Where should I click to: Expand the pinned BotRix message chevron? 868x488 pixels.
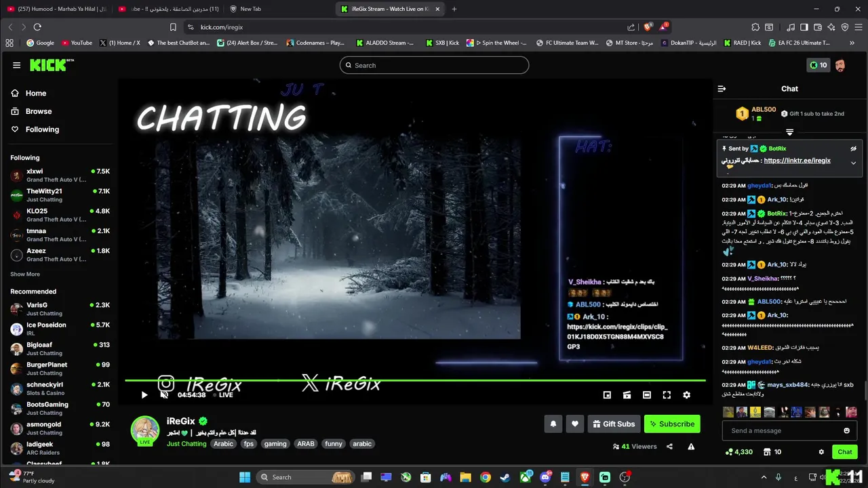tap(853, 163)
